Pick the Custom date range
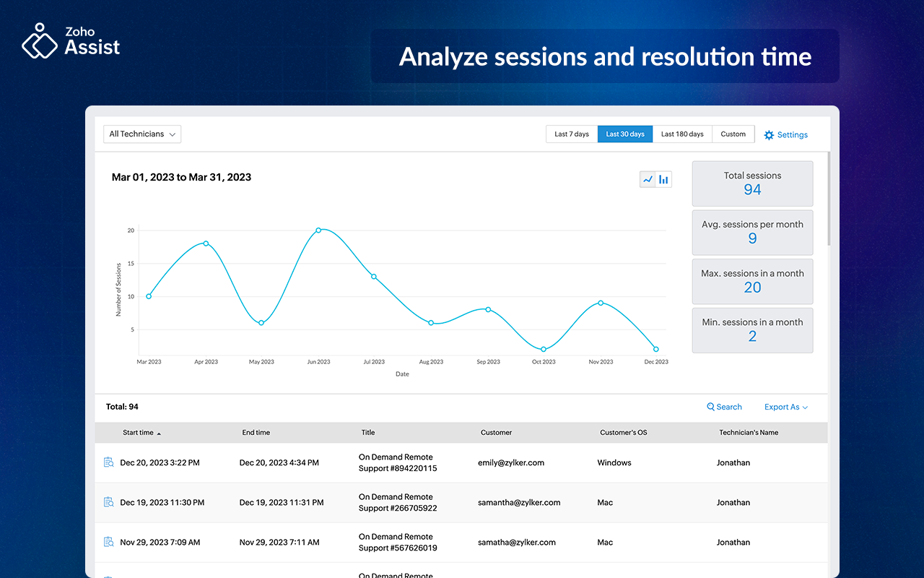The image size is (924, 578). point(733,134)
